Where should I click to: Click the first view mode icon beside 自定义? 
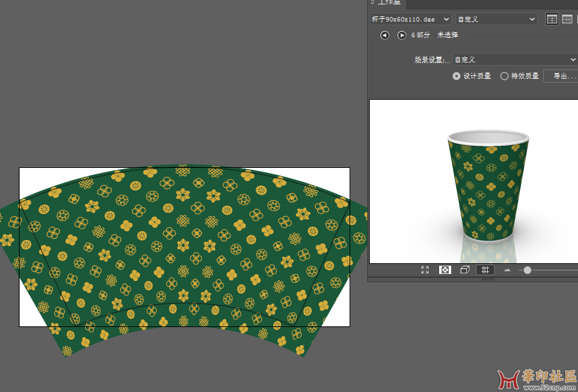click(x=552, y=20)
